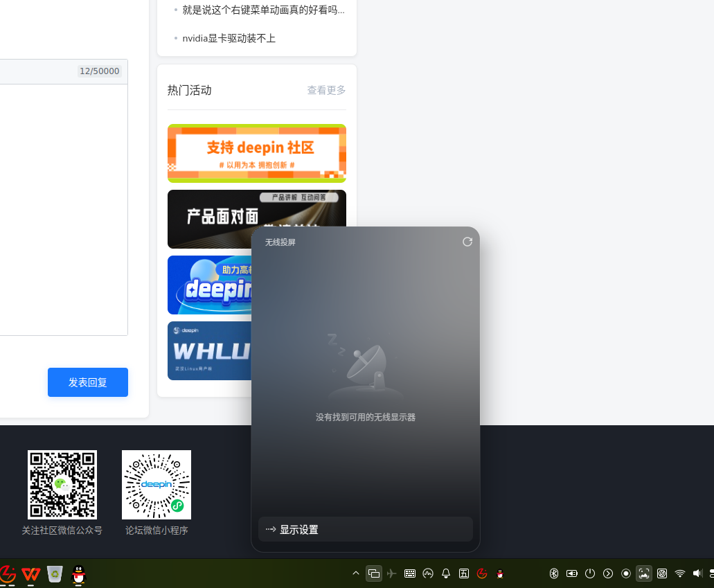Open the nvidia显卡驱动装不上 post
This screenshot has height=588, width=714.
[229, 38]
